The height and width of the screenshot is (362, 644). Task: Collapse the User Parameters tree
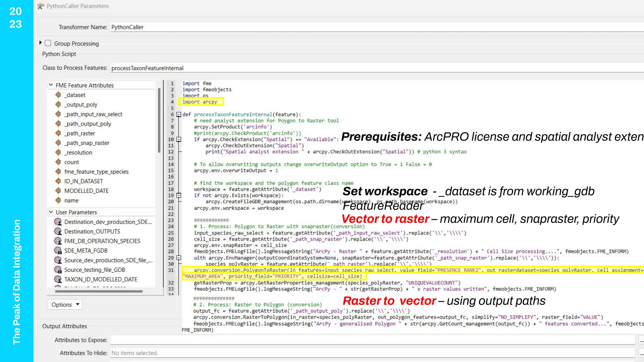pos(51,212)
